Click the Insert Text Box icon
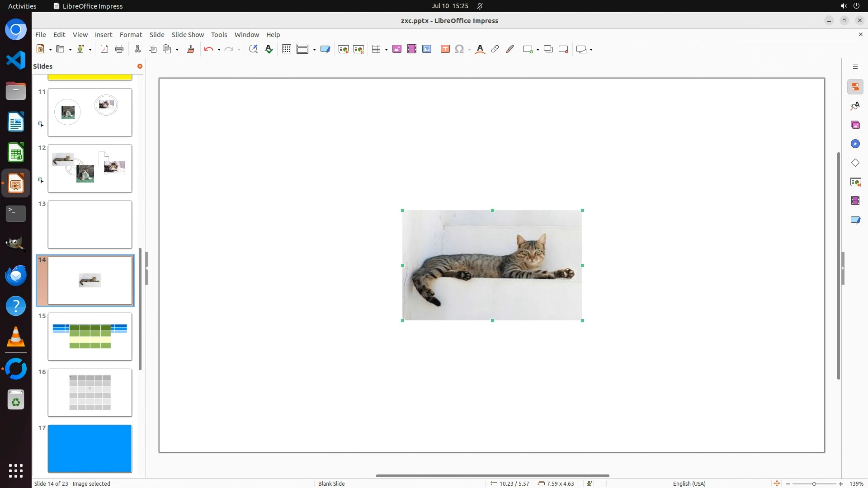The image size is (868, 488). tap(445, 49)
